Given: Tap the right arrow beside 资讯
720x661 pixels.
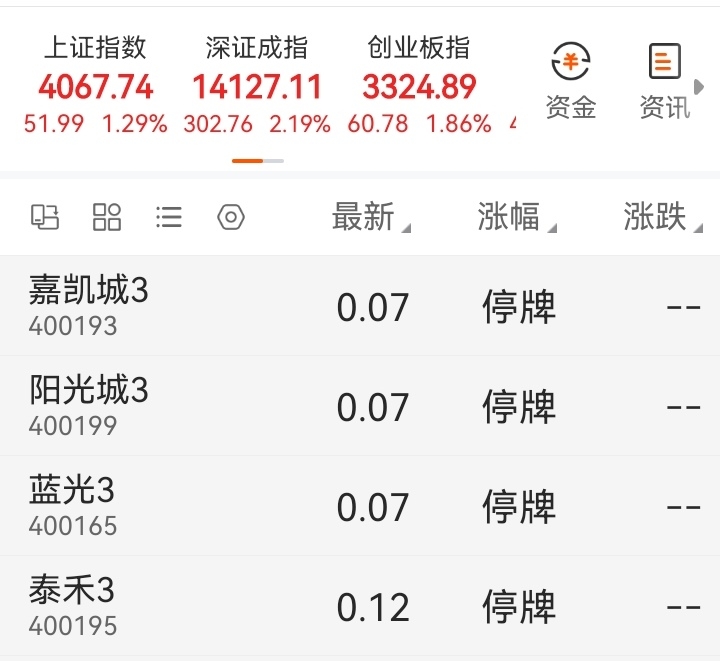Looking at the screenshot, I should (x=698, y=87).
